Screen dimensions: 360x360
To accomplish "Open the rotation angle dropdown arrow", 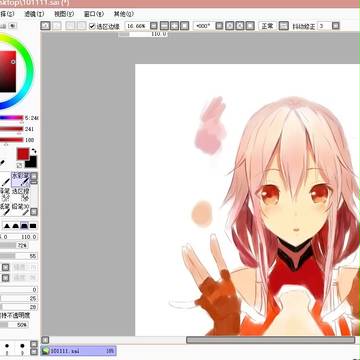I will click(x=219, y=26).
